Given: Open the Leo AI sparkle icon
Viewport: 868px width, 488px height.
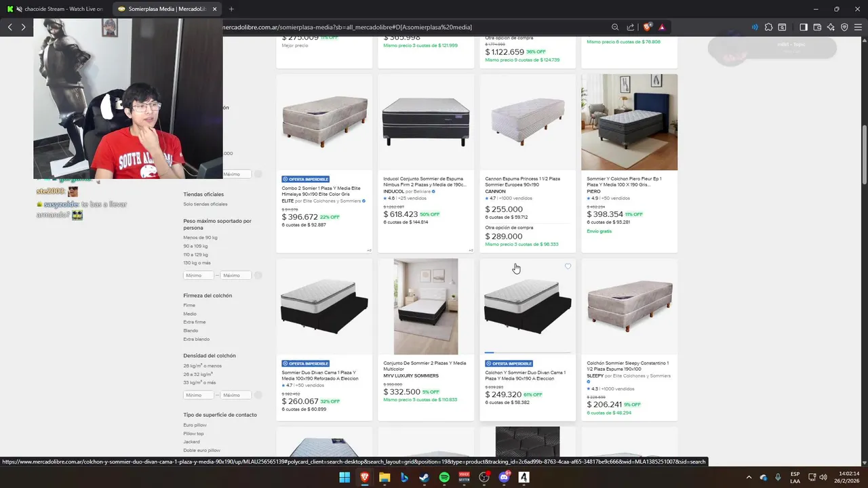Looking at the screenshot, I should coord(831,27).
